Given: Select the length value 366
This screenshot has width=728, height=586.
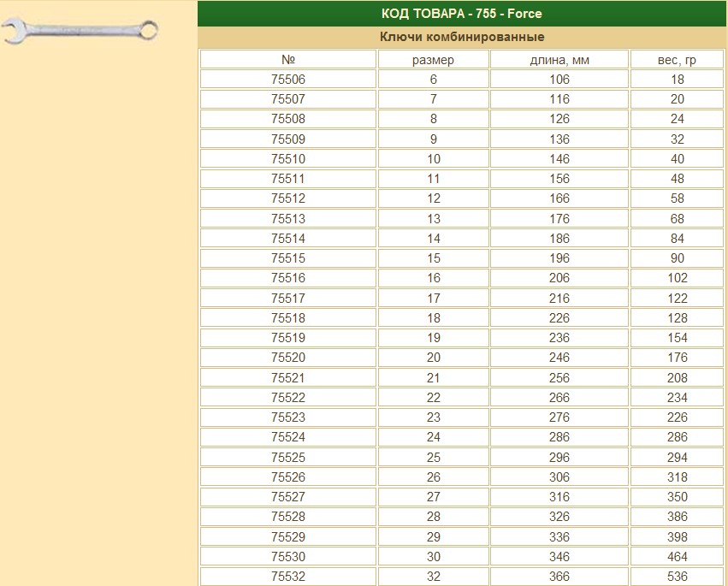Looking at the screenshot, I should pyautogui.click(x=559, y=577).
